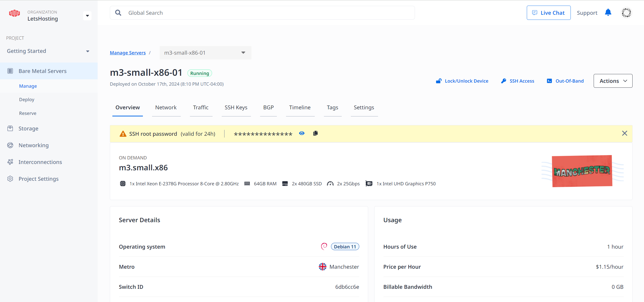Open Project Settings in sidebar
This screenshot has width=644, height=302.
point(49,179)
